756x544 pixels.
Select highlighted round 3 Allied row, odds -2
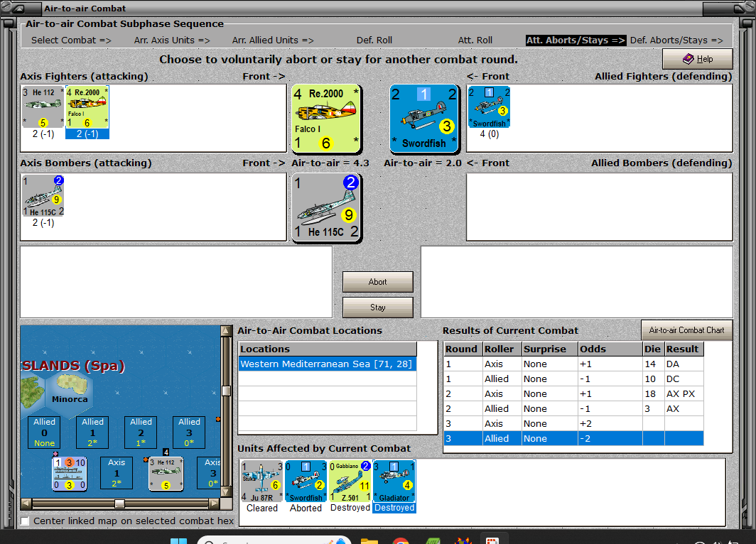(573, 438)
